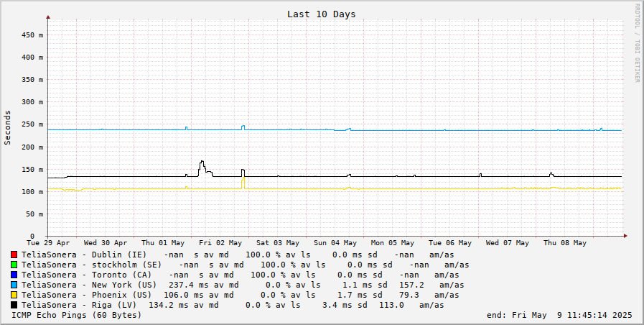The height and width of the screenshot is (325, 644).
Task: Click the '400 m' y-axis tick label
Action: [32, 58]
